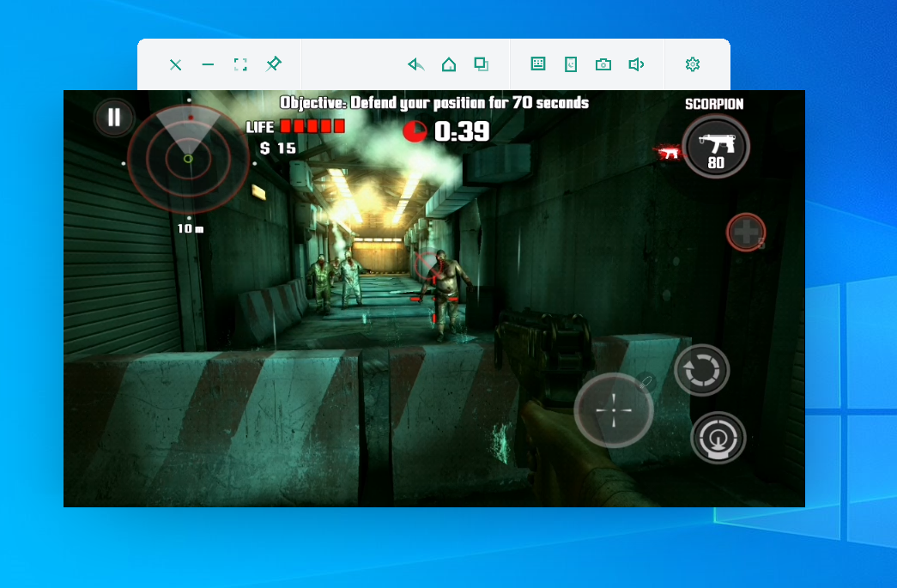Use the medkit plus button
Image resolution: width=897 pixels, height=588 pixels.
coord(746,233)
